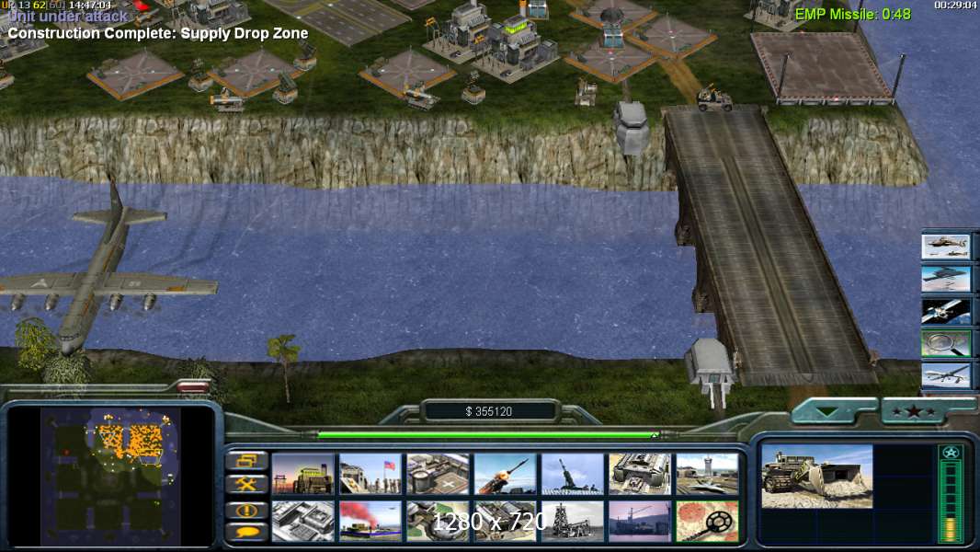
Task: Select the Supply Drop Zone icon with red smoke
Action: tap(370, 521)
